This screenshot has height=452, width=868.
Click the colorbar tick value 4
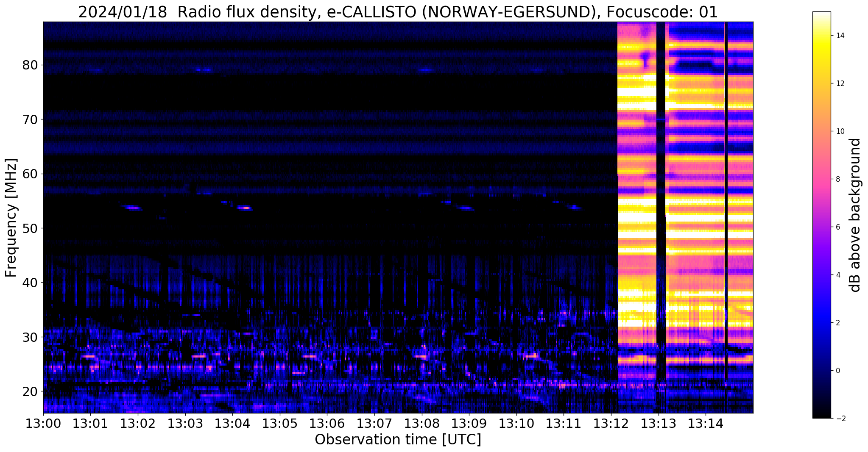click(838, 275)
